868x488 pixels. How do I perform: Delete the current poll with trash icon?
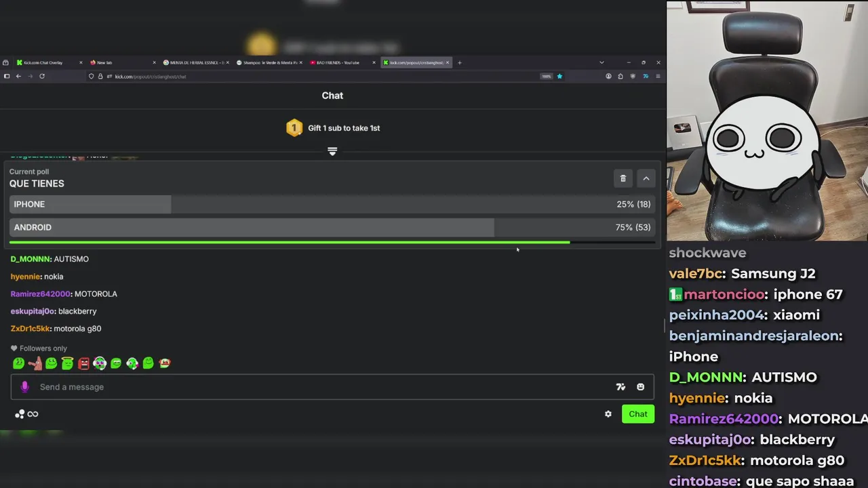623,178
